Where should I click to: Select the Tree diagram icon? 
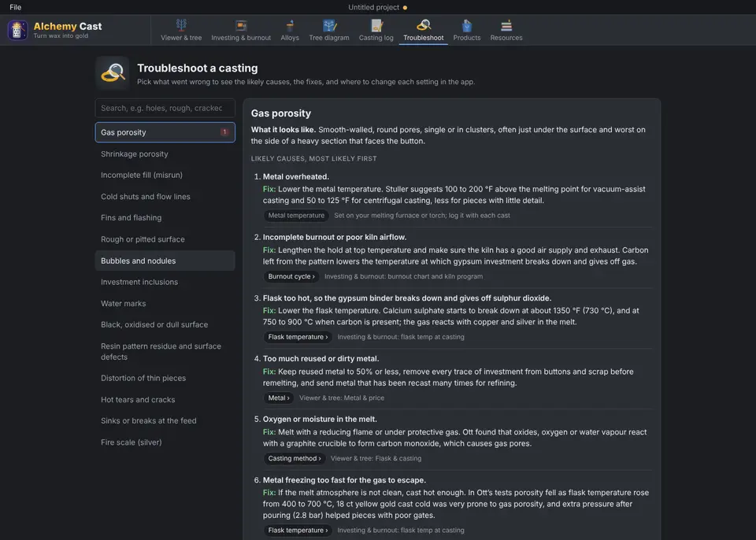[x=329, y=24]
